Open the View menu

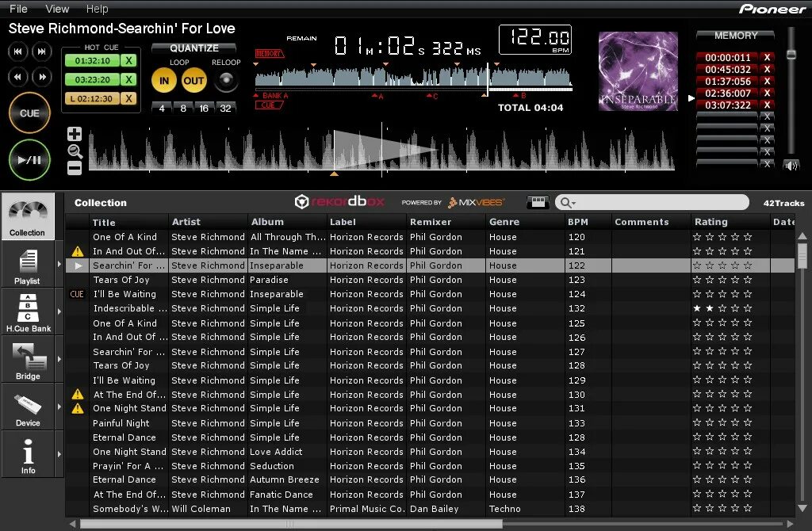point(57,9)
